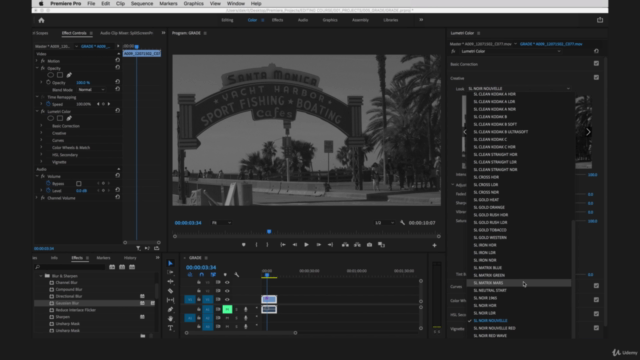Choose SL MATRIX MARS look
640x360 pixels.
[x=519, y=283]
